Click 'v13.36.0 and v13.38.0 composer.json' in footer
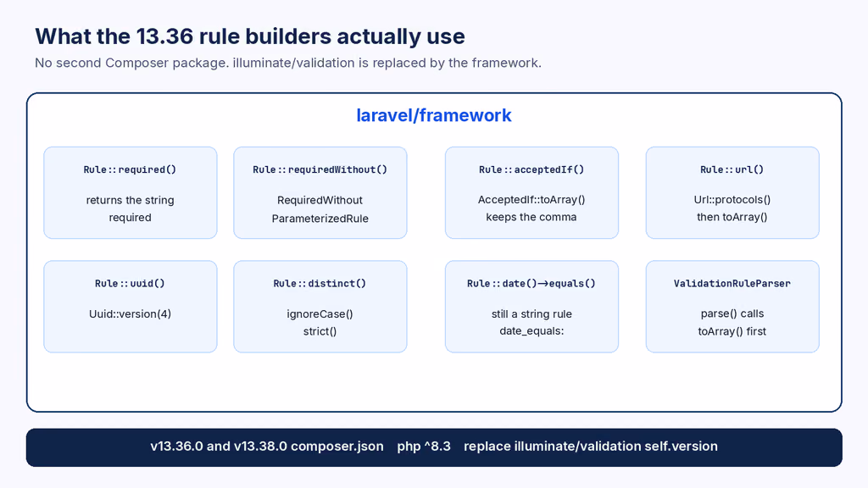The width and height of the screenshot is (868, 488). [x=267, y=446]
